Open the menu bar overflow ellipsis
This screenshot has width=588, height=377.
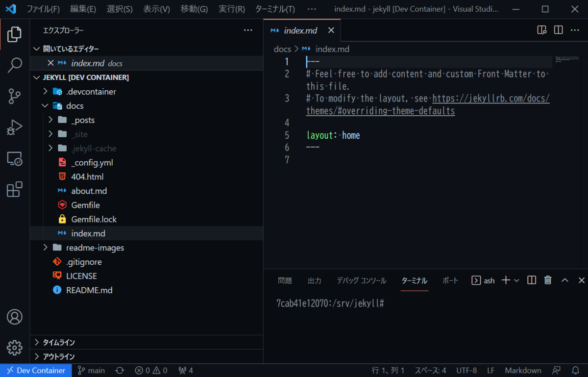click(x=312, y=9)
